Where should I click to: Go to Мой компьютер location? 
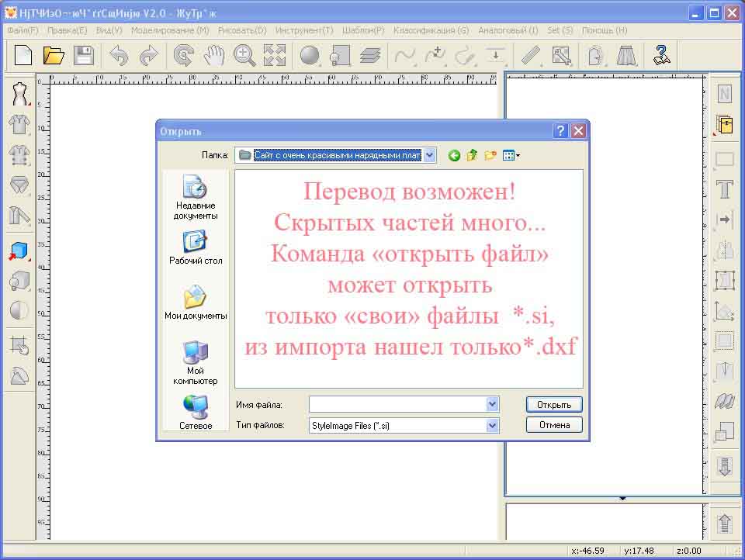pyautogui.click(x=196, y=363)
